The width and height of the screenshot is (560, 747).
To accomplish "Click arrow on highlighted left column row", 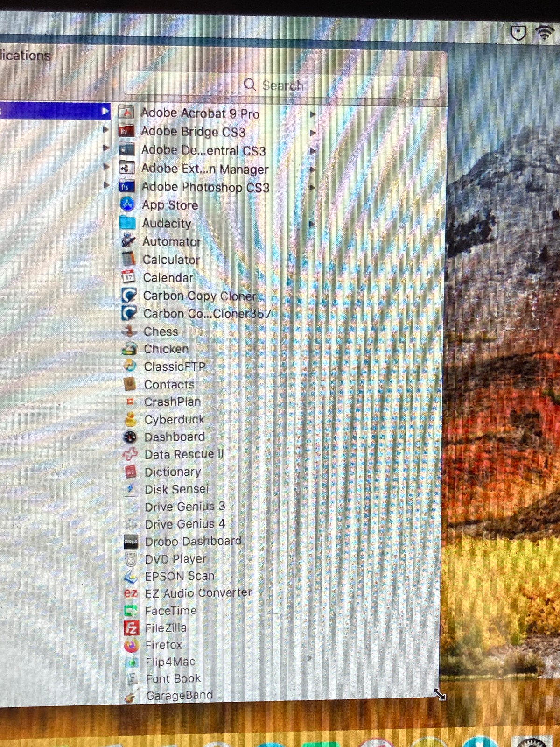I will tap(105, 111).
